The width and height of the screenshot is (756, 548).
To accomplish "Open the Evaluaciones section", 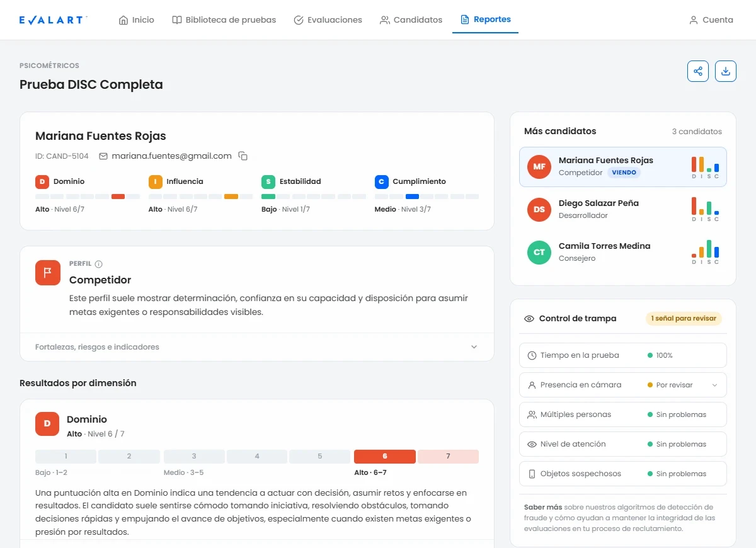I will [x=328, y=20].
